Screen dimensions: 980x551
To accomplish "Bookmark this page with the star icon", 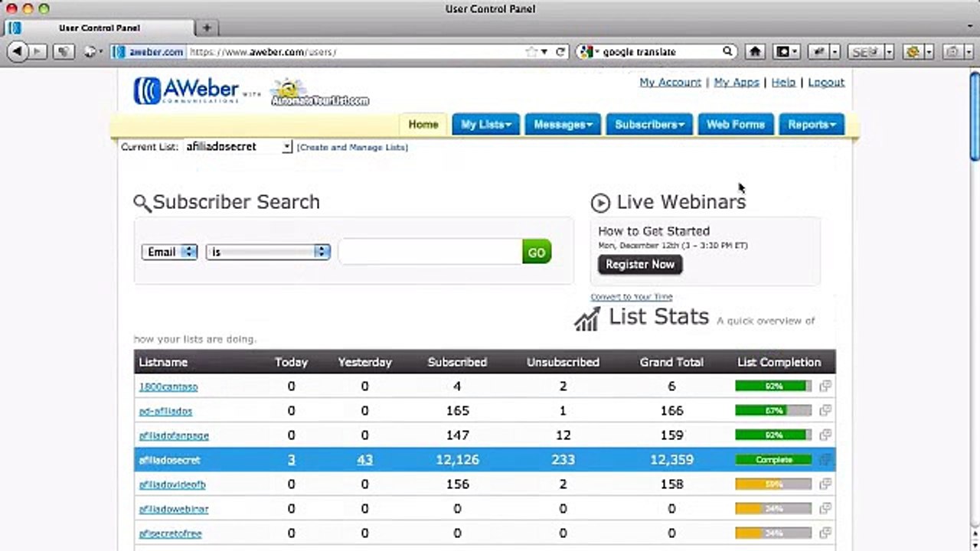I will click(x=531, y=52).
